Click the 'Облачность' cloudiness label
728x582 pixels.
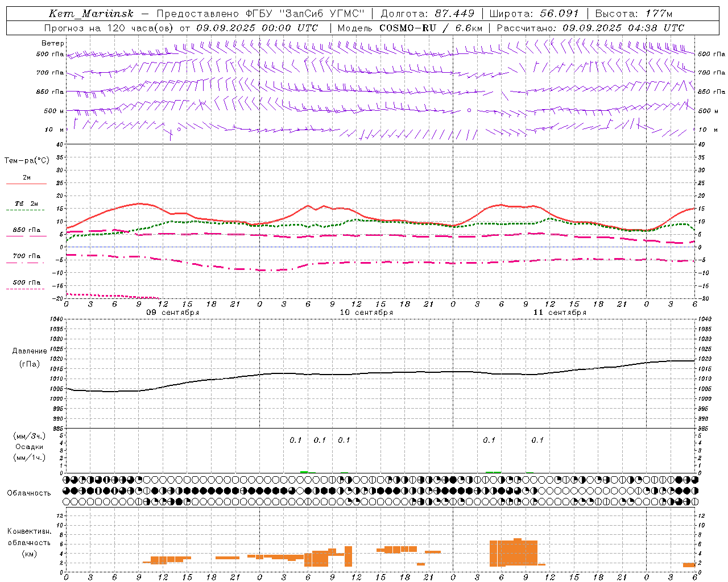[x=29, y=493]
